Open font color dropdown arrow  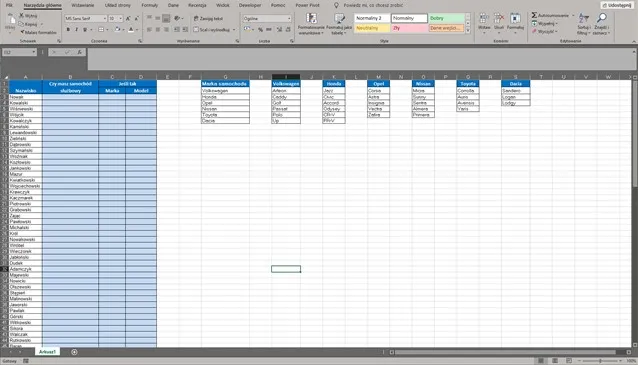click(x=137, y=30)
